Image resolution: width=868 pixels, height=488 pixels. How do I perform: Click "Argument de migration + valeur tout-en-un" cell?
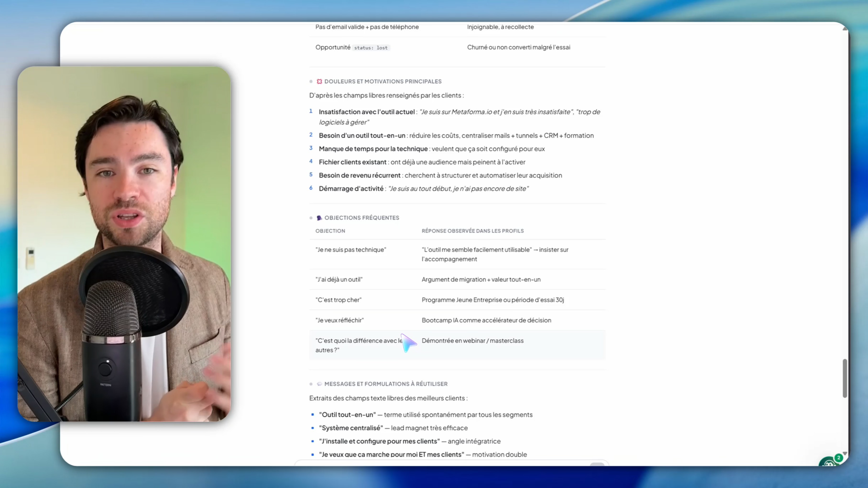[x=481, y=280]
